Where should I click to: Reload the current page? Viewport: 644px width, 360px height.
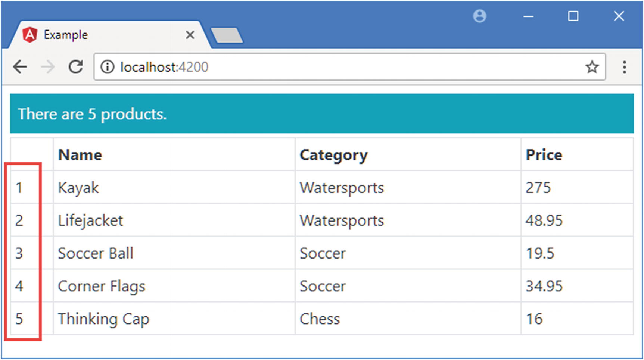76,67
